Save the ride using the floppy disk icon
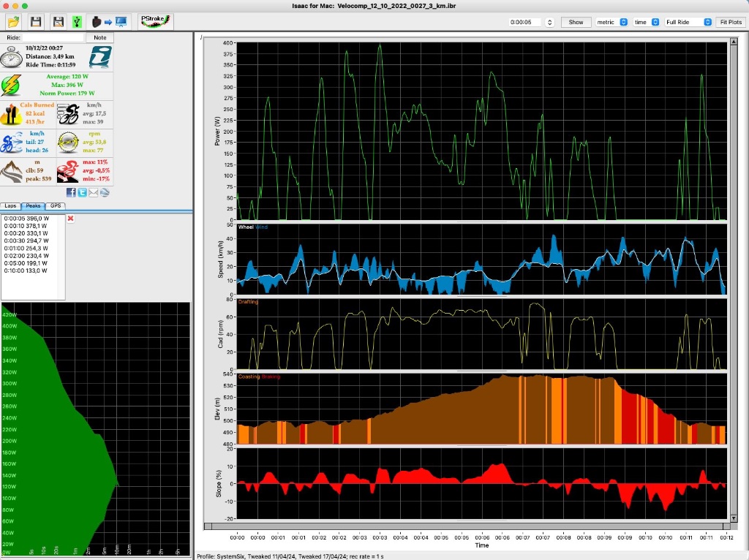This screenshot has width=749, height=560. click(37, 21)
